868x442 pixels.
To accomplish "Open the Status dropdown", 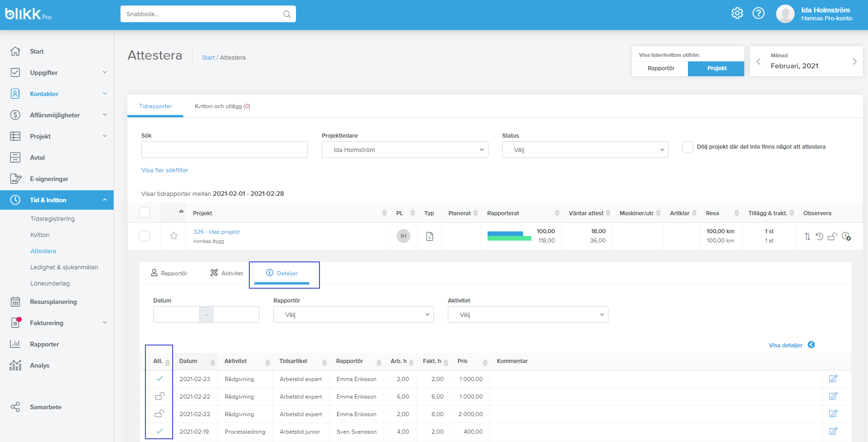I will coord(585,150).
